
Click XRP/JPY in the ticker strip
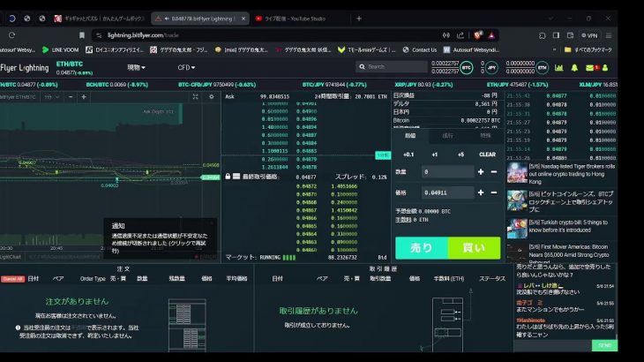pyautogui.click(x=423, y=85)
